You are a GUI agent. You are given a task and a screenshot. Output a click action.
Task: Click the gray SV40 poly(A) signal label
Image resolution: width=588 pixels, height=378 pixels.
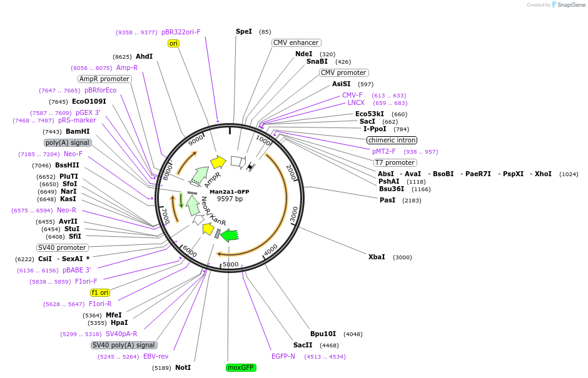click(x=124, y=345)
